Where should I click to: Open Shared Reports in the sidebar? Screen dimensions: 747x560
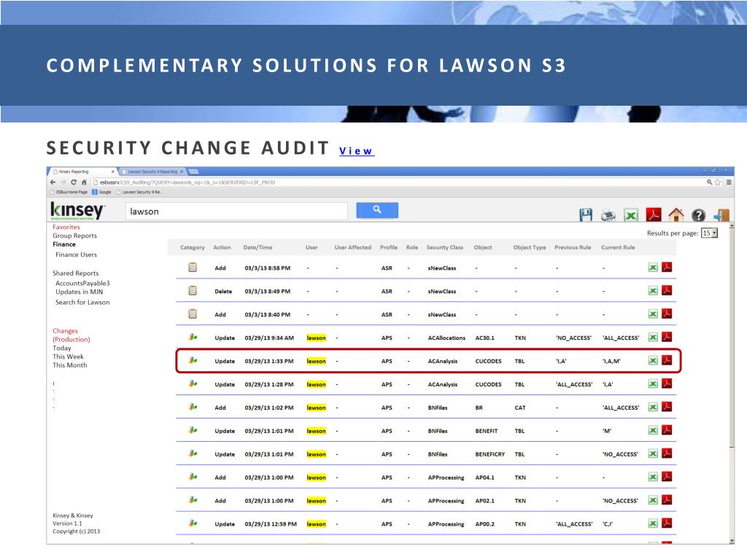76,273
